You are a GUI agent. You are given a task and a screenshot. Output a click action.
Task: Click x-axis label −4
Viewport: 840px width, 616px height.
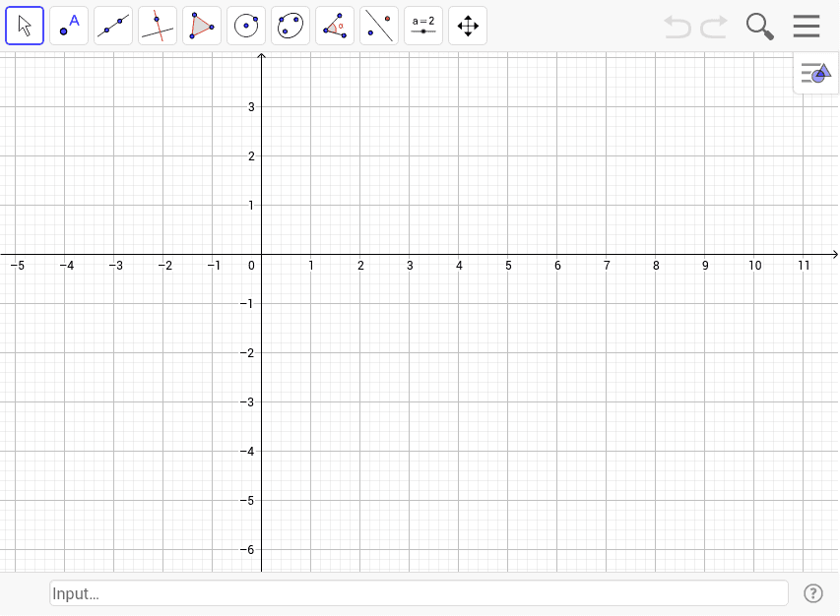[x=66, y=266]
